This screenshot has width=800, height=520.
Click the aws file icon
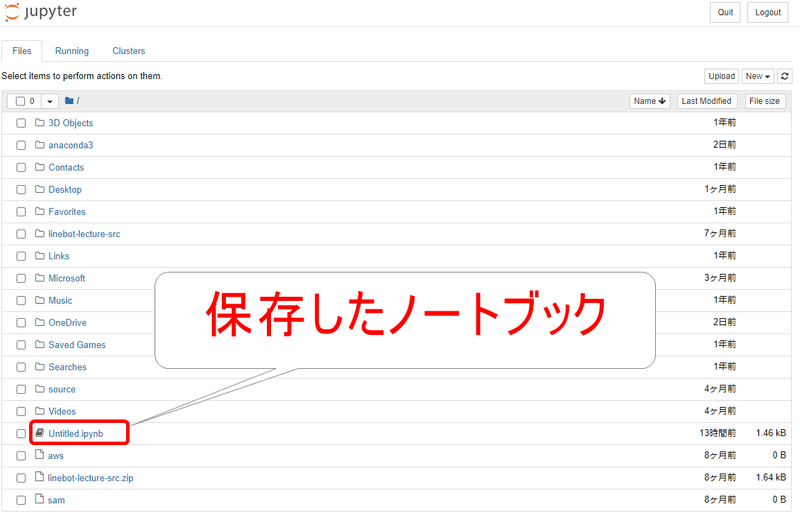point(39,454)
